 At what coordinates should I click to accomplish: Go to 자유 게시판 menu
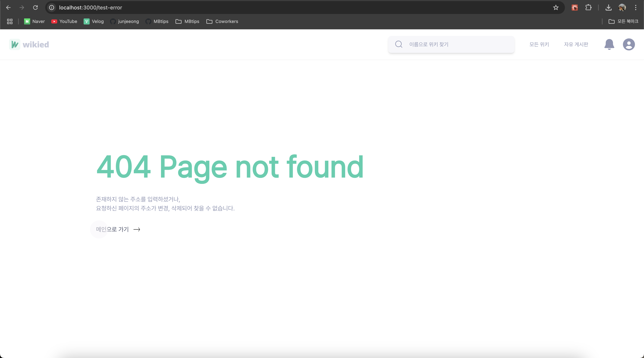click(x=576, y=44)
